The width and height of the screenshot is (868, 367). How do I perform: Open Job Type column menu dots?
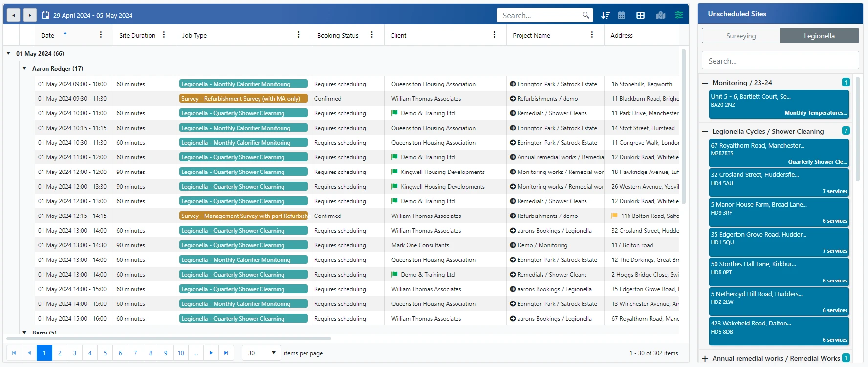[x=298, y=35]
